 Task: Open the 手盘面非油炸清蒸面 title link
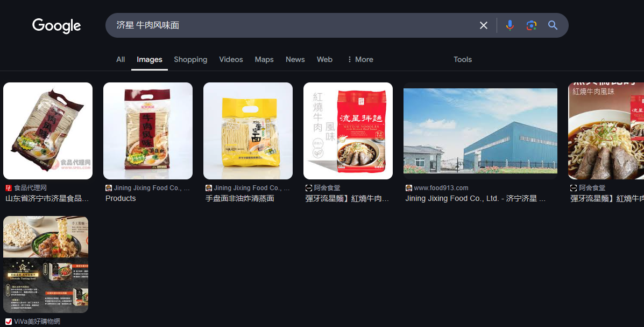pos(240,198)
